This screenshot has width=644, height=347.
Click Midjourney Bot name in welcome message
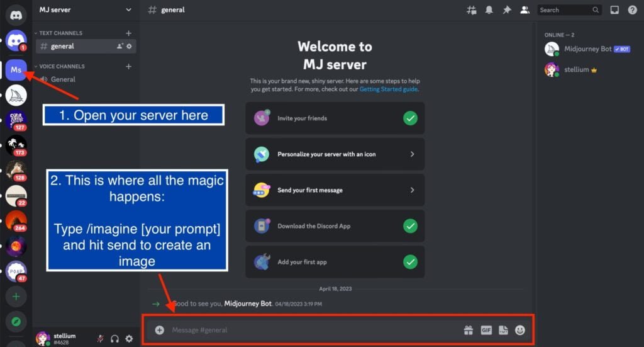tap(248, 304)
